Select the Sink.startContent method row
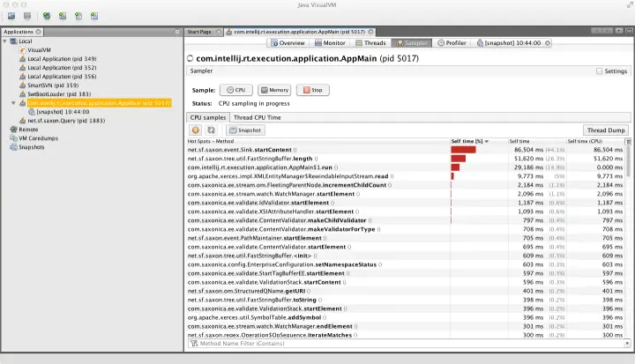635x364 pixels. point(406,150)
